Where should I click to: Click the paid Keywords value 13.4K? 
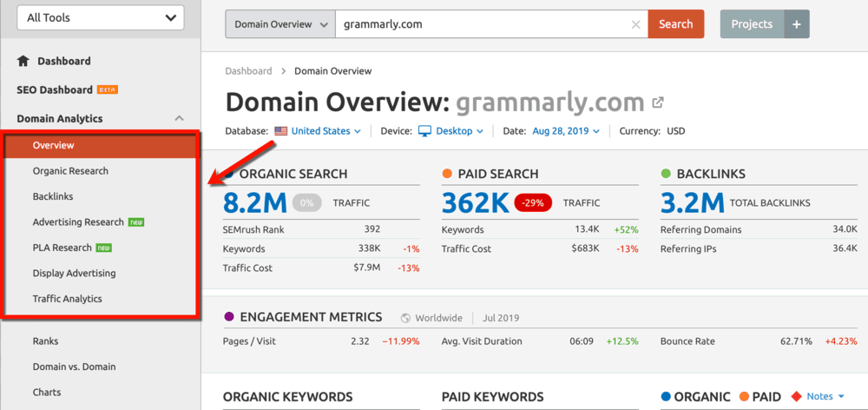(588, 229)
